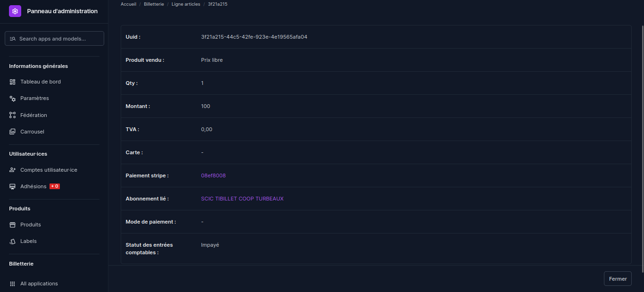Open Tableau de bord dashboard icon
The height and width of the screenshot is (292, 644).
[13, 82]
